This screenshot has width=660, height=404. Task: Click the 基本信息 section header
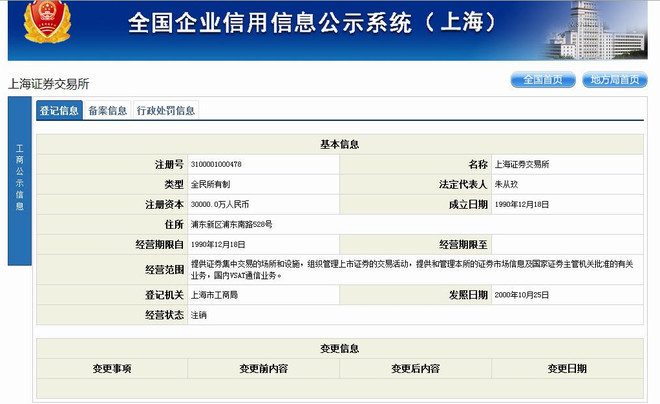click(x=340, y=144)
